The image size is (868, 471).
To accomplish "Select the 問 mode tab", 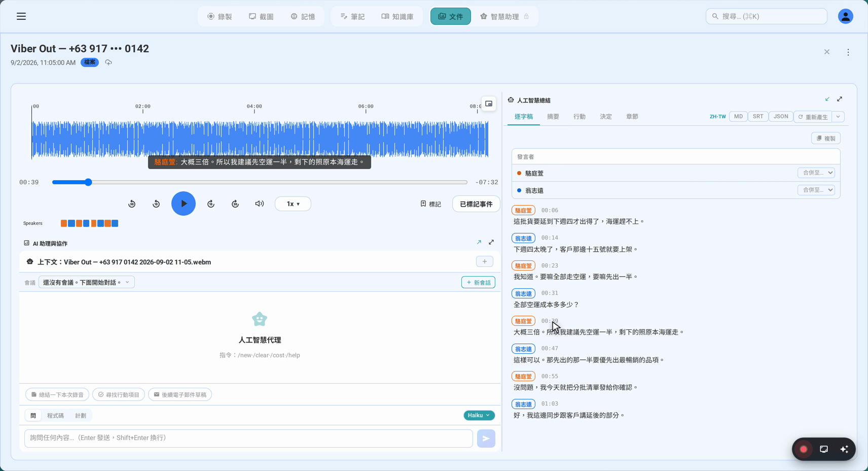I will pyautogui.click(x=33, y=416).
